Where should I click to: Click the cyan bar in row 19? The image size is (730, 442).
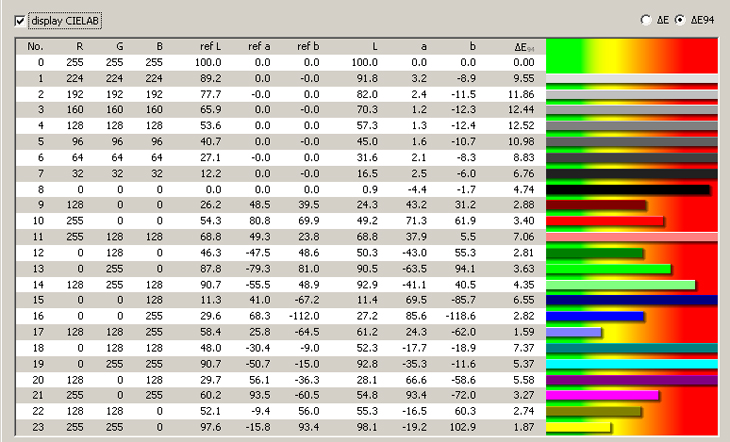click(632, 364)
